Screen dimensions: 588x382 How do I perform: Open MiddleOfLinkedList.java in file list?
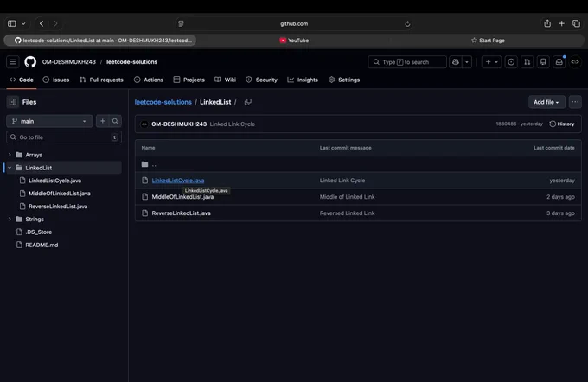pyautogui.click(x=182, y=197)
